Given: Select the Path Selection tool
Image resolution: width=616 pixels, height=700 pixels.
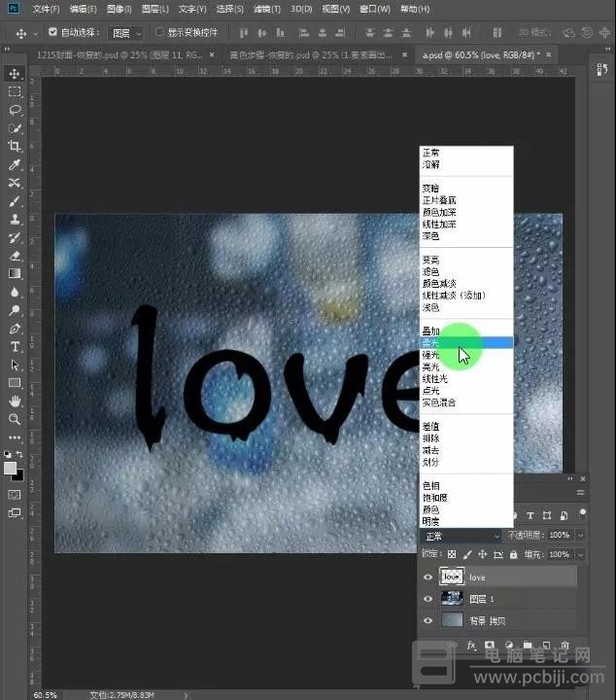Looking at the screenshot, I should pyautogui.click(x=15, y=366).
